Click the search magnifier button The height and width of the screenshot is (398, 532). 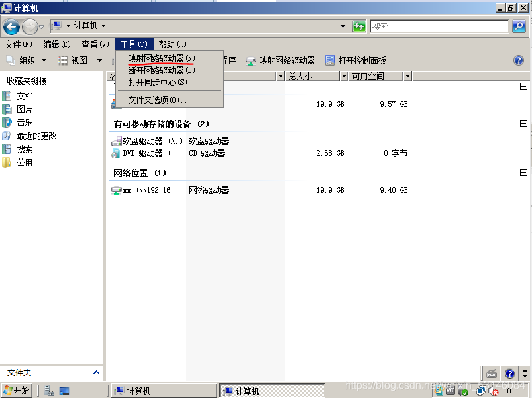click(x=519, y=26)
